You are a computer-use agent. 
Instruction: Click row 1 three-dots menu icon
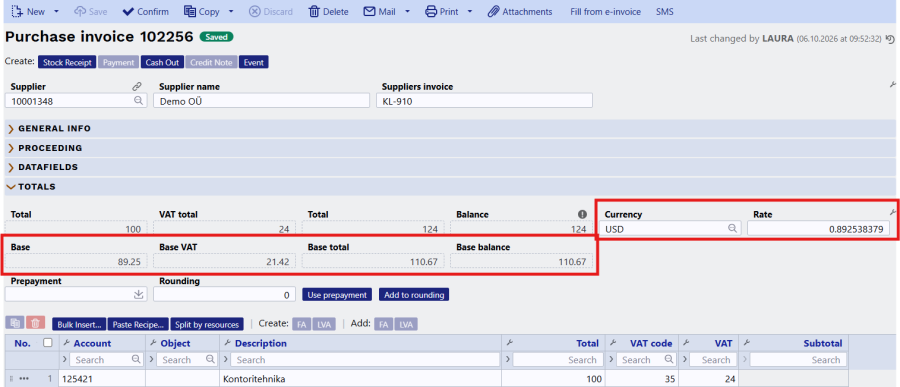click(x=24, y=380)
